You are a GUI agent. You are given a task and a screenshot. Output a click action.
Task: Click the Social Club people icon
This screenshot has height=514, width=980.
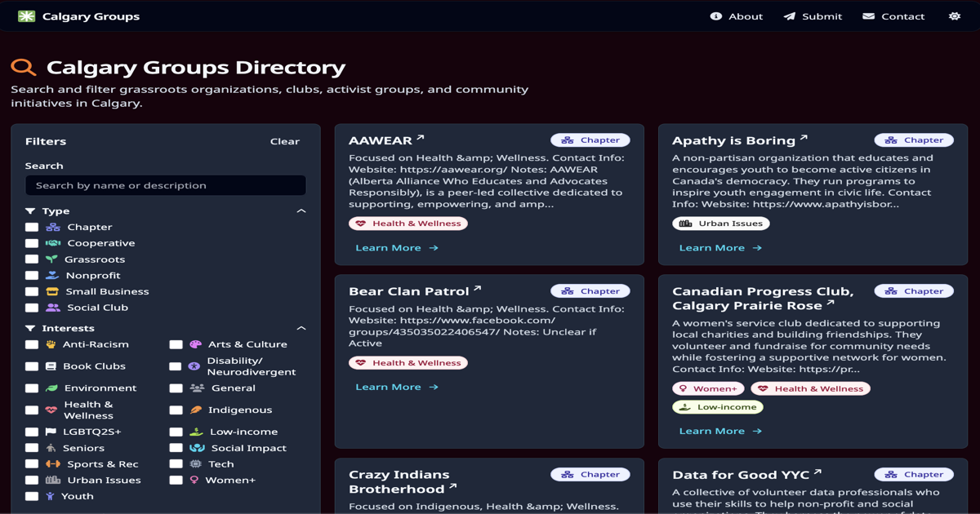(x=53, y=308)
